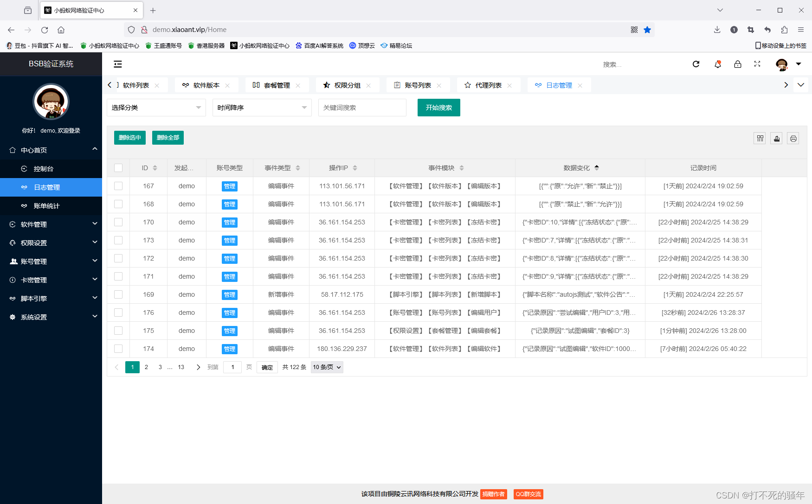Open 控制台 in the sidebar
Image resolution: width=812 pixels, height=504 pixels.
pos(51,169)
